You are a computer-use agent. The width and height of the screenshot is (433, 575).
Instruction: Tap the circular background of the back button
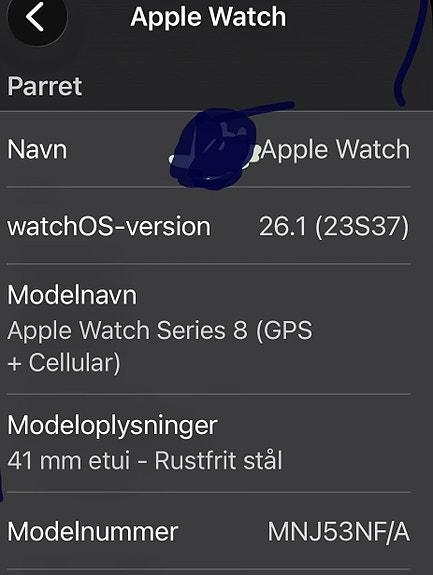tap(37, 18)
